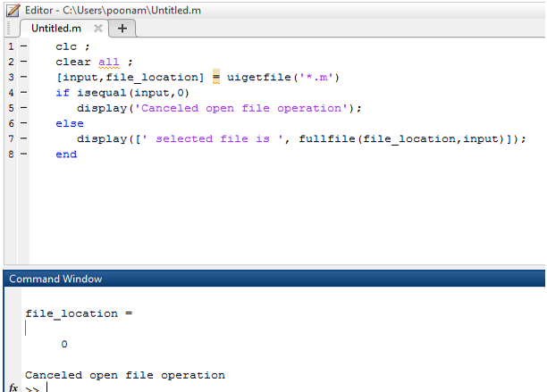The image size is (547, 392).
Task: Click the 0 output value in Command Window
Action: 64,345
